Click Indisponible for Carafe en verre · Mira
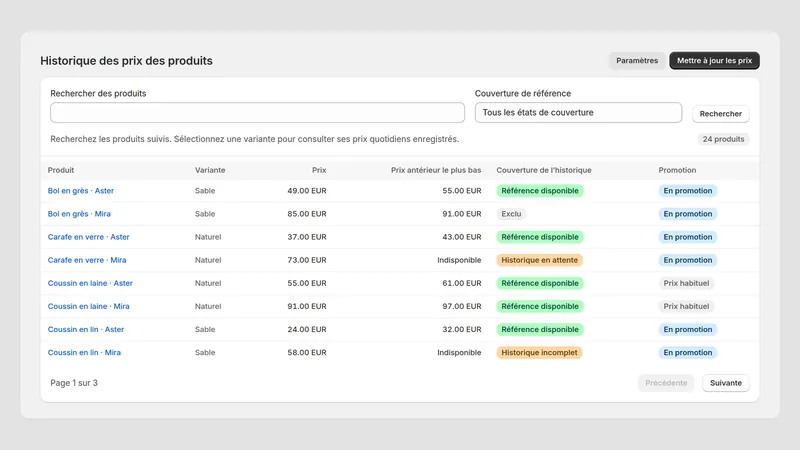Screen dimensions: 800x450 (459, 260)
